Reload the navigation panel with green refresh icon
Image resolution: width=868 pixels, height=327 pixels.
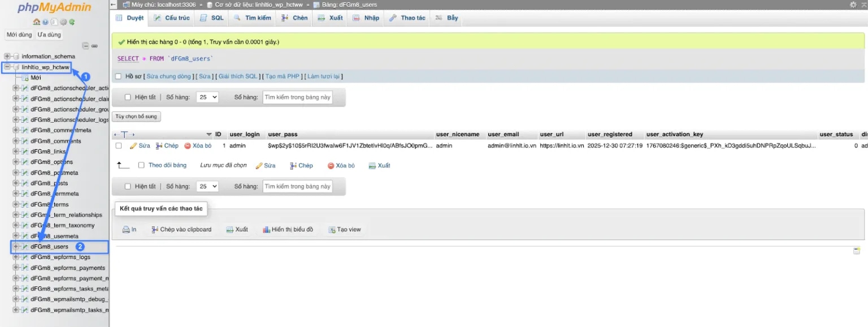coord(72,22)
